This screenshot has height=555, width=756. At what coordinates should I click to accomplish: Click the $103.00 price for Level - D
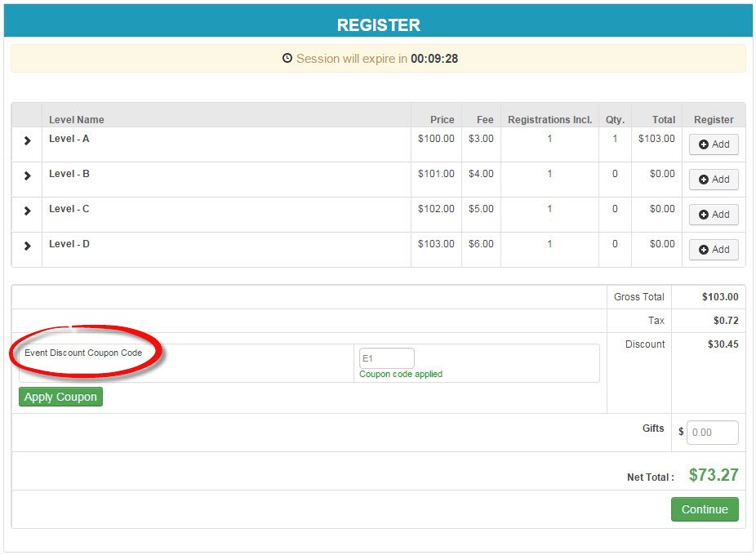pos(436,245)
